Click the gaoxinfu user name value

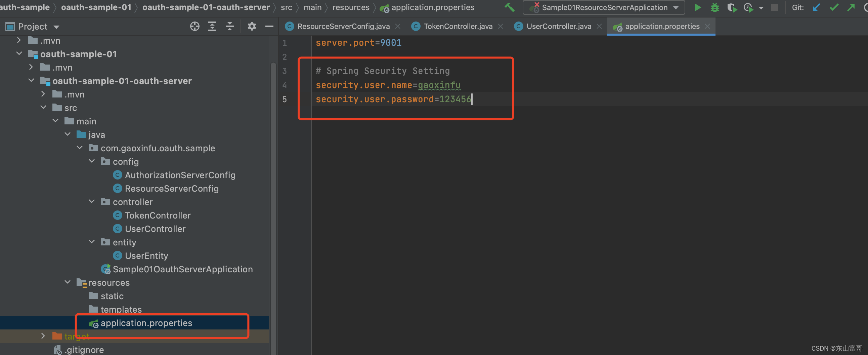[x=439, y=85]
